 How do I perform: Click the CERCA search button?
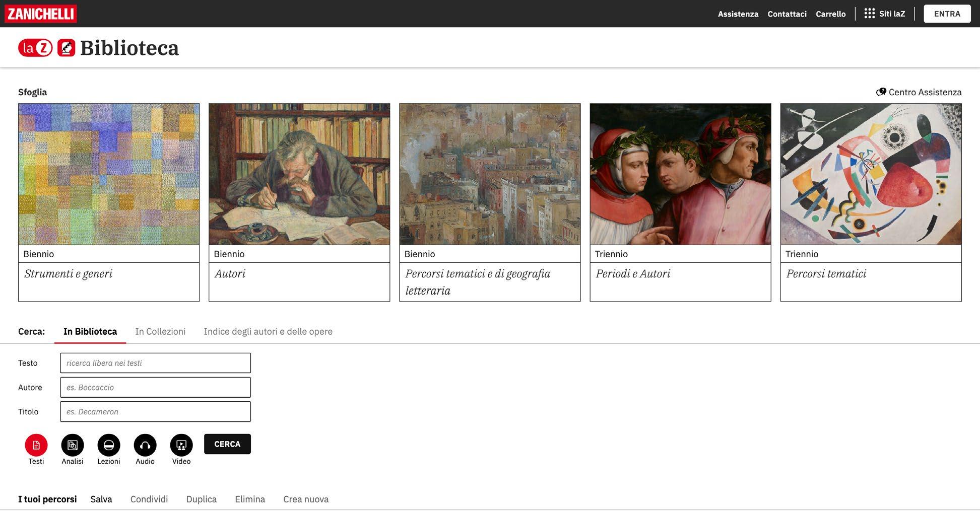[227, 444]
